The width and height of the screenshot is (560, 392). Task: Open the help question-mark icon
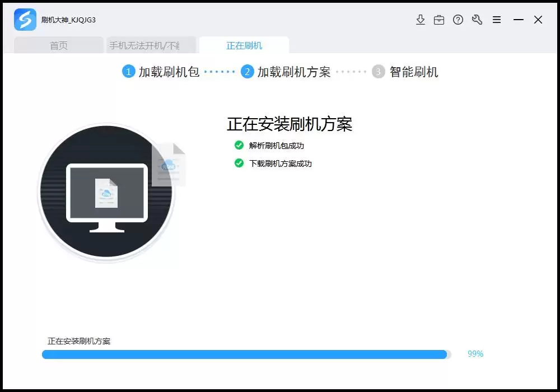coord(459,19)
